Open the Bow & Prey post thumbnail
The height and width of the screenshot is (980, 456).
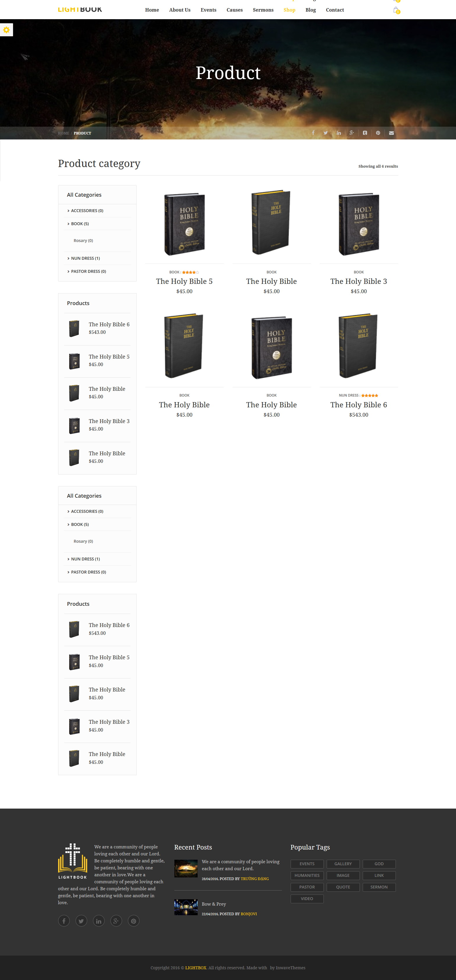point(186,907)
